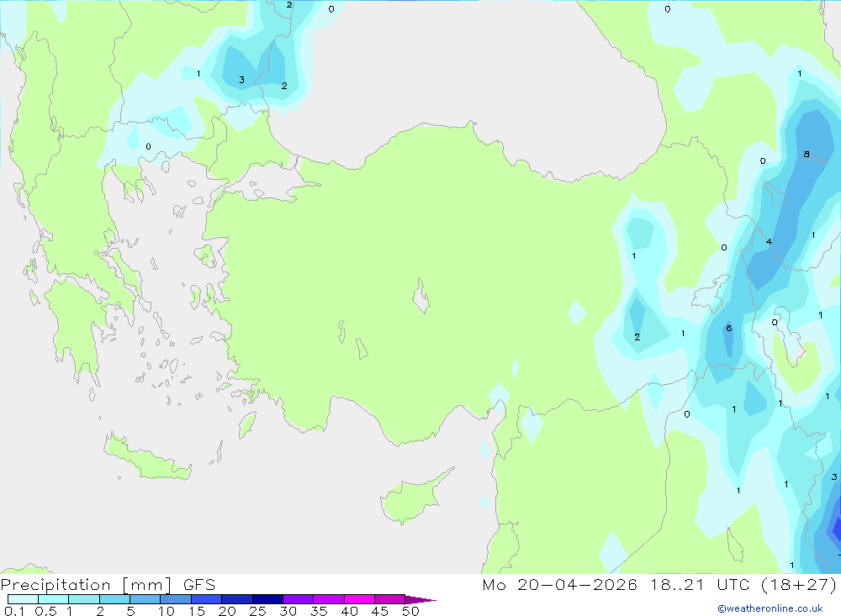Click the '35' legend scale label
Viewport: 841px width, 616px height.
pos(319,611)
